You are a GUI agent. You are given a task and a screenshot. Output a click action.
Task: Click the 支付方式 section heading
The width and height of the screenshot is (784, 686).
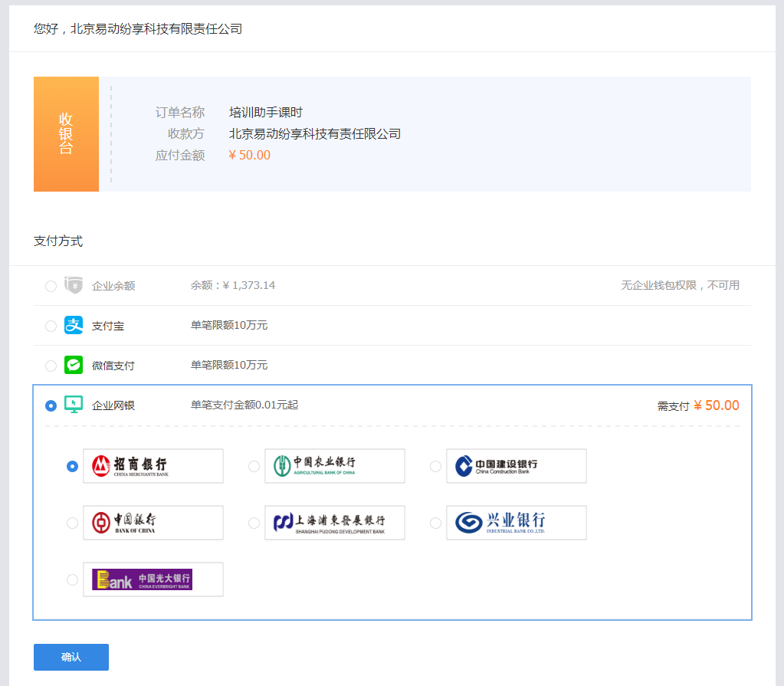tap(58, 241)
